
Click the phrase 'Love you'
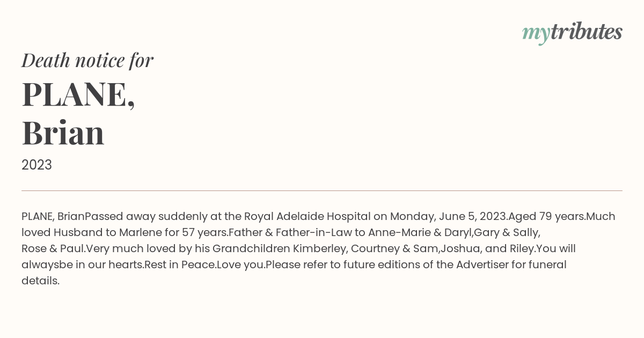click(x=240, y=264)
